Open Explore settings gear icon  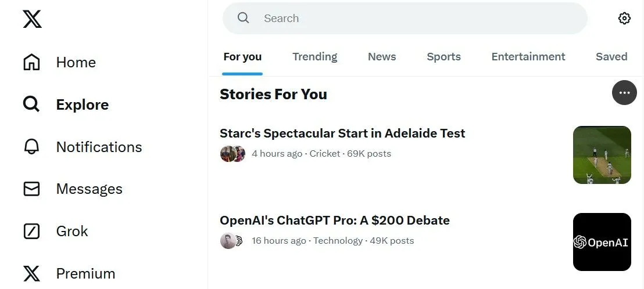pyautogui.click(x=624, y=19)
